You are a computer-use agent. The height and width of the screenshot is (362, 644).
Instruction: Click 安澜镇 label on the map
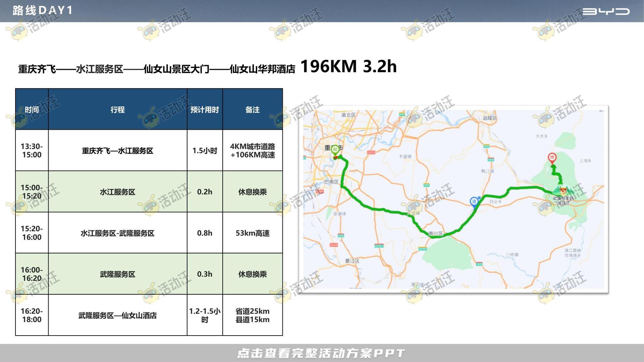tap(339, 214)
